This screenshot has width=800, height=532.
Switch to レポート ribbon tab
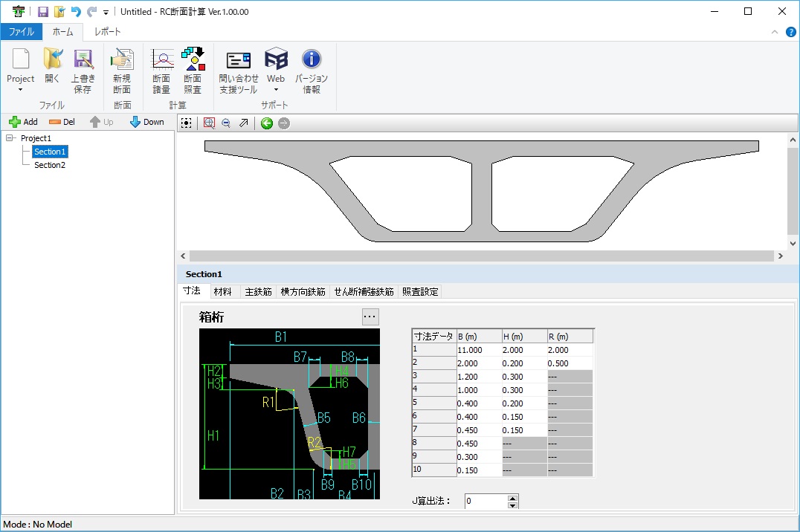point(108,32)
